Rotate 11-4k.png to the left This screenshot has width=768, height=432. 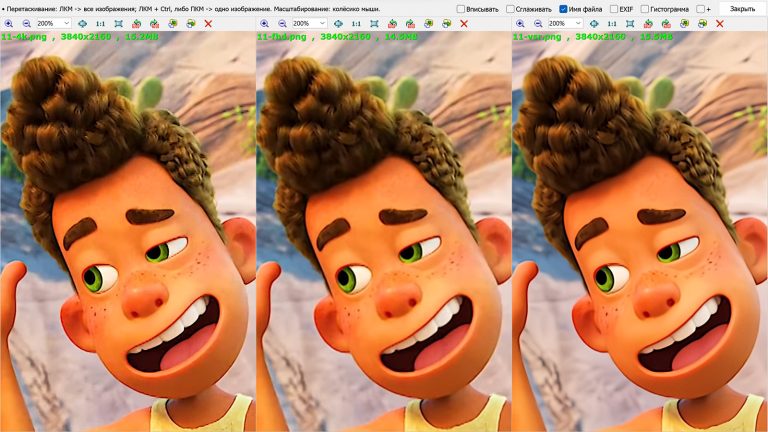[x=137, y=24]
